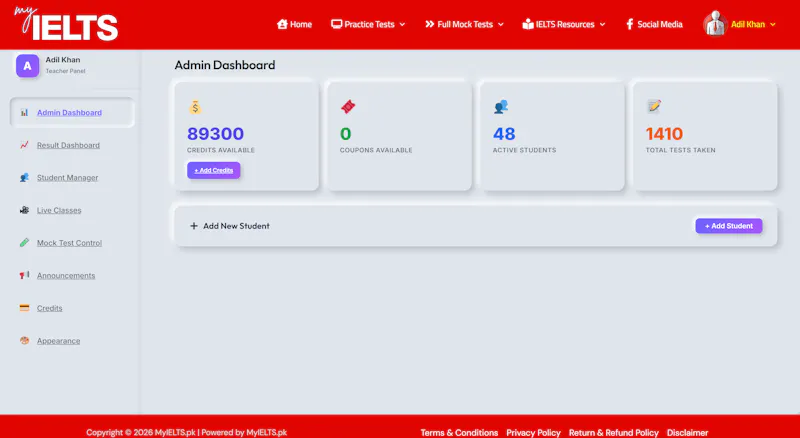The width and height of the screenshot is (800, 438).
Task: Open the IELTS Resources menu label
Action: coord(565,24)
